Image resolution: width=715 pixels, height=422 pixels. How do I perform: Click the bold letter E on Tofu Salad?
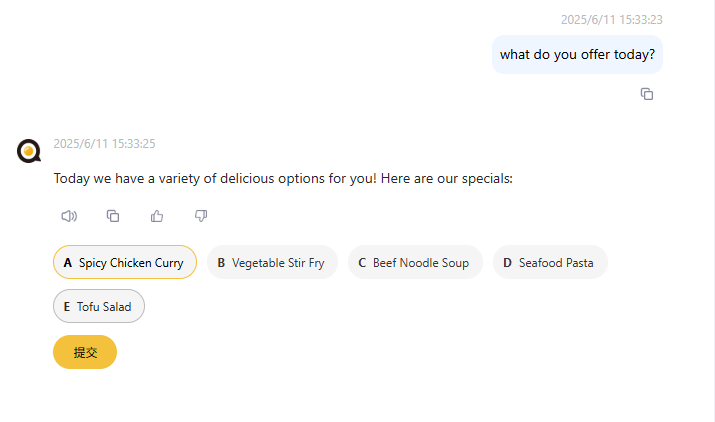tap(67, 307)
